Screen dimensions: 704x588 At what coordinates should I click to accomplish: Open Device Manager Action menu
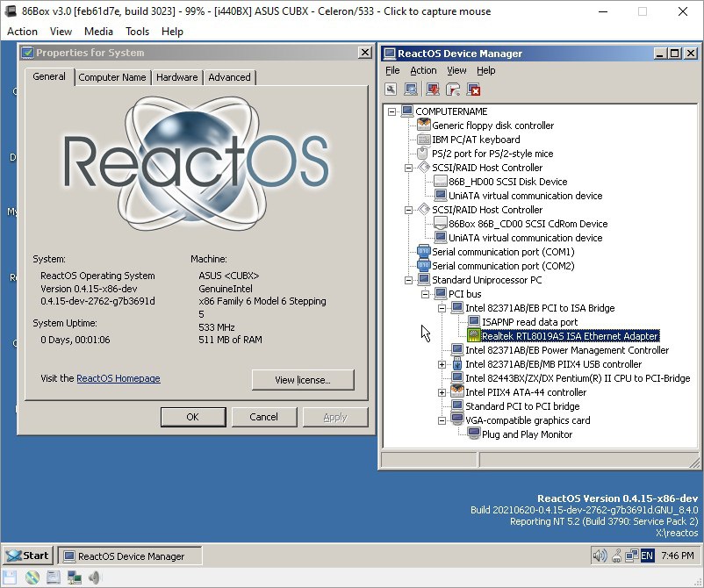(423, 70)
